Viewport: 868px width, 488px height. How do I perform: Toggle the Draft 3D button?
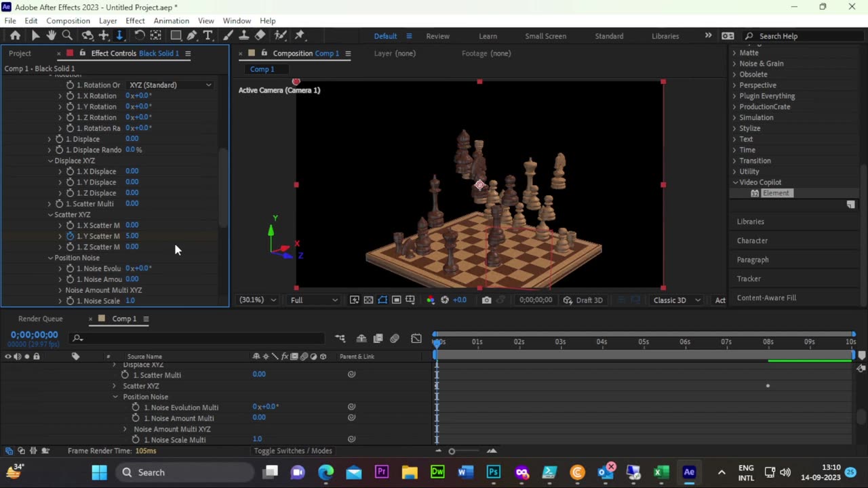[x=583, y=300]
